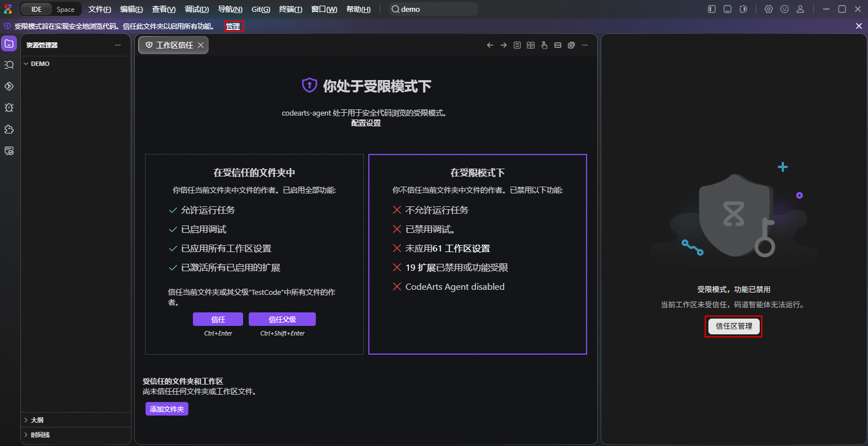Open the 调试(D) menu

[x=197, y=9]
